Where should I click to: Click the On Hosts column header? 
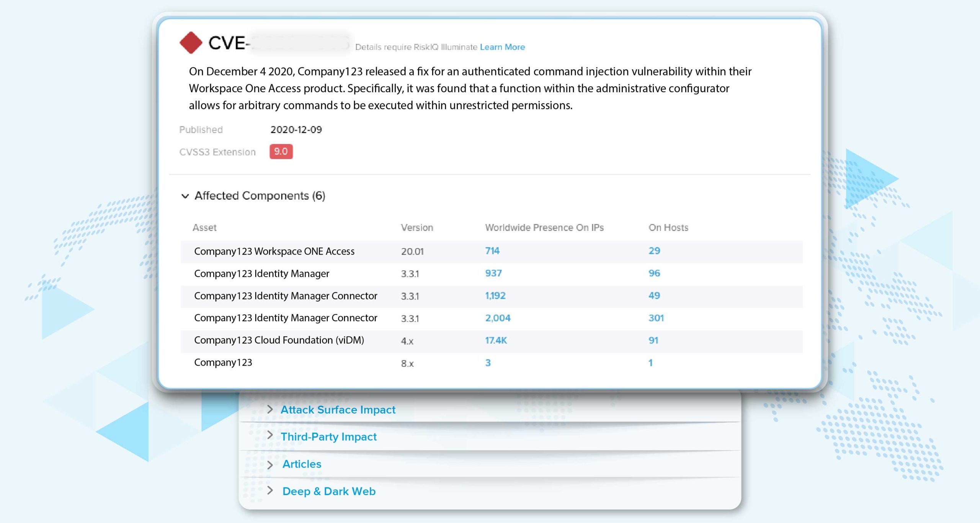coord(668,227)
